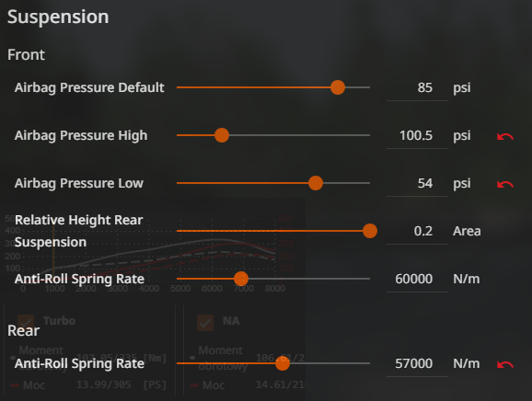Edit the 60000 N/m value field
This screenshot has height=401, width=532.
(x=417, y=279)
